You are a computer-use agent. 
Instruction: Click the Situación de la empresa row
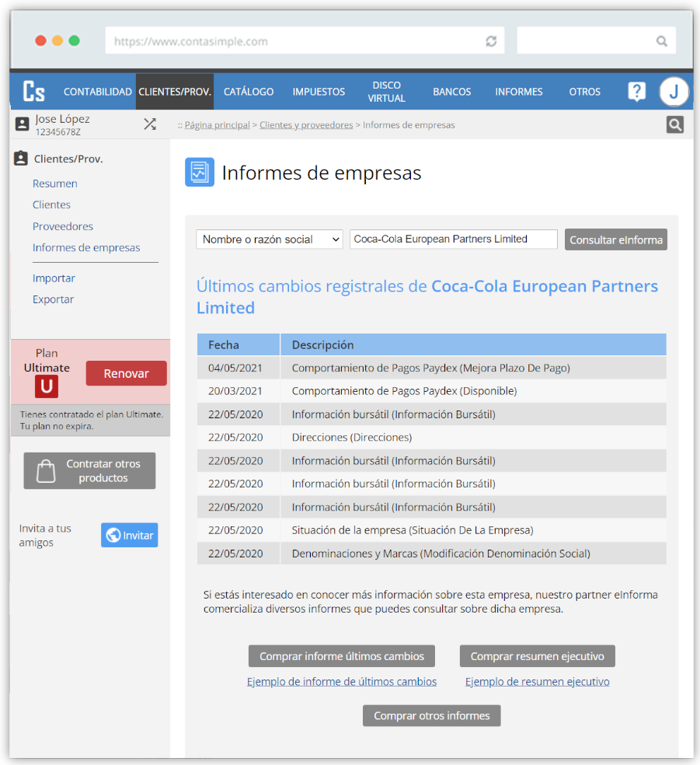431,530
